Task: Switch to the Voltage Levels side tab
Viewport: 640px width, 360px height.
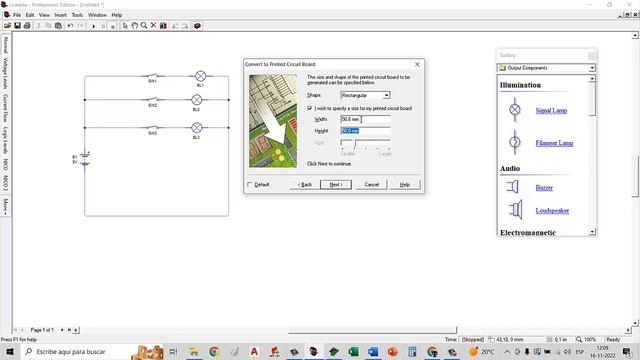Action: coord(5,73)
